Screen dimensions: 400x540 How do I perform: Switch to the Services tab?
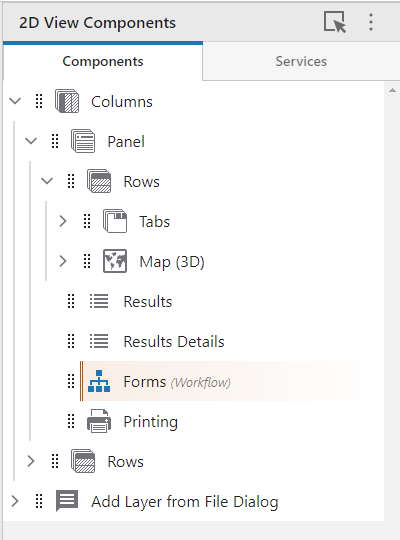[x=301, y=61]
